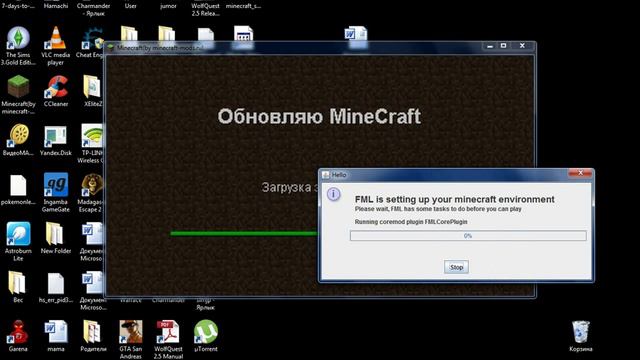This screenshot has width=640, height=360.
Task: Open the Bec folder icon
Action: [x=17, y=283]
